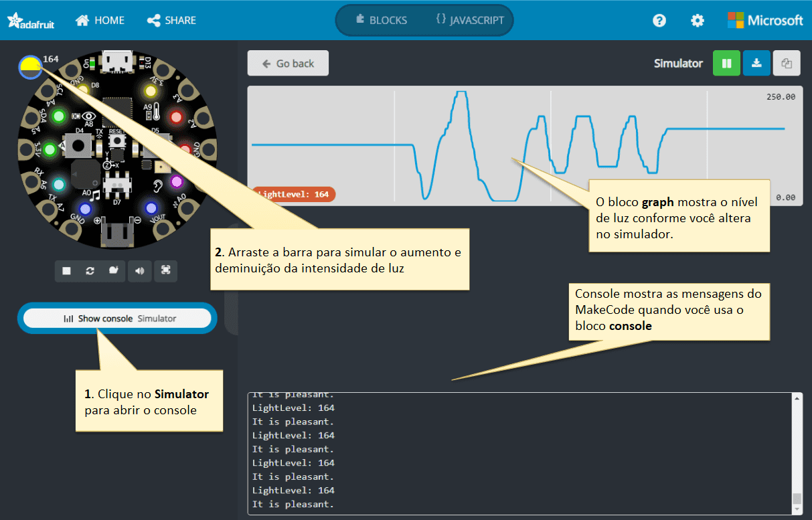The height and width of the screenshot is (520, 812).
Task: Click the Go back button
Action: click(288, 64)
